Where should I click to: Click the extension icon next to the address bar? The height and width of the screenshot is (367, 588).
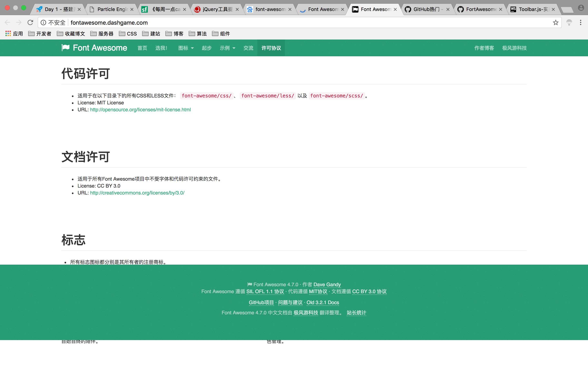coord(569,22)
